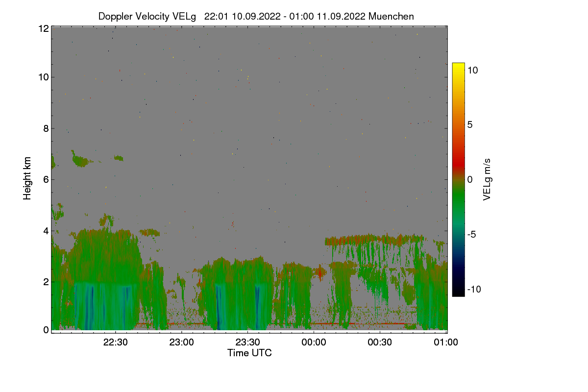Click the 00:00 time axis label
588x392 pixels.
pyautogui.click(x=314, y=343)
